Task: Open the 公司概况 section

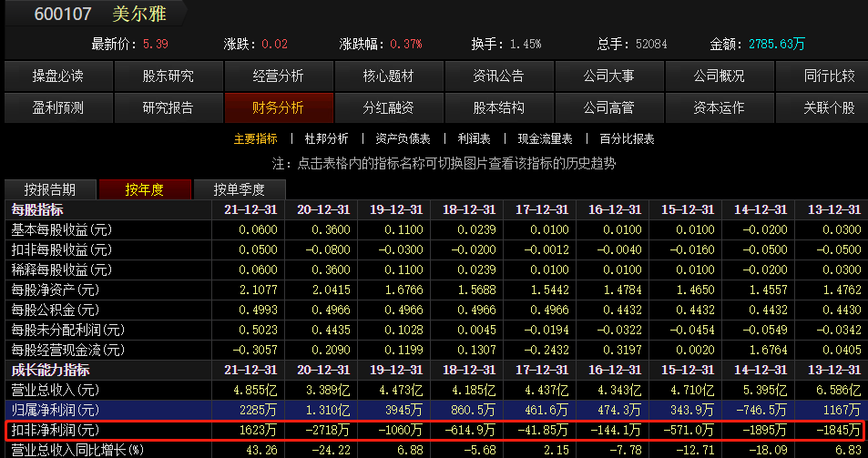Action: tap(720, 76)
